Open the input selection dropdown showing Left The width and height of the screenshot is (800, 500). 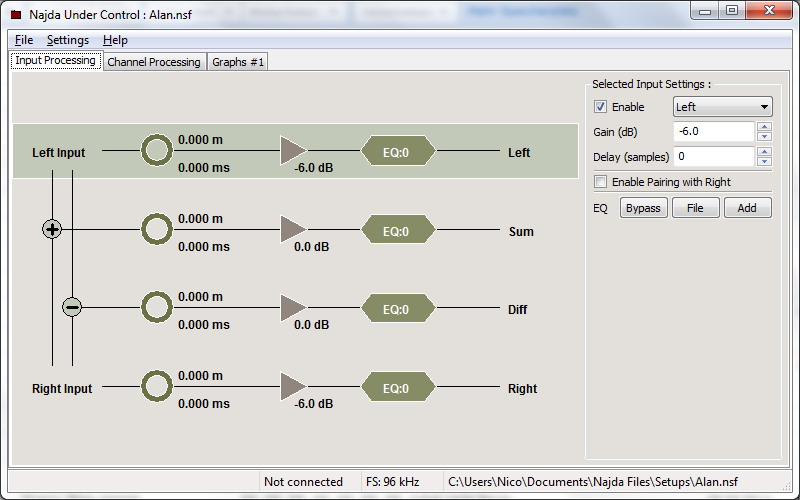(x=722, y=107)
